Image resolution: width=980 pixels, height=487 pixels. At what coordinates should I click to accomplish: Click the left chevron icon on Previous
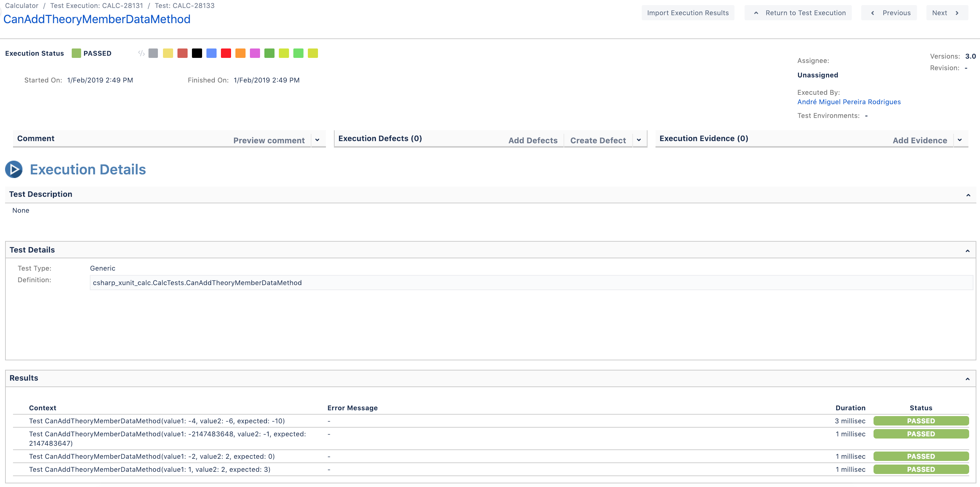pyautogui.click(x=872, y=13)
